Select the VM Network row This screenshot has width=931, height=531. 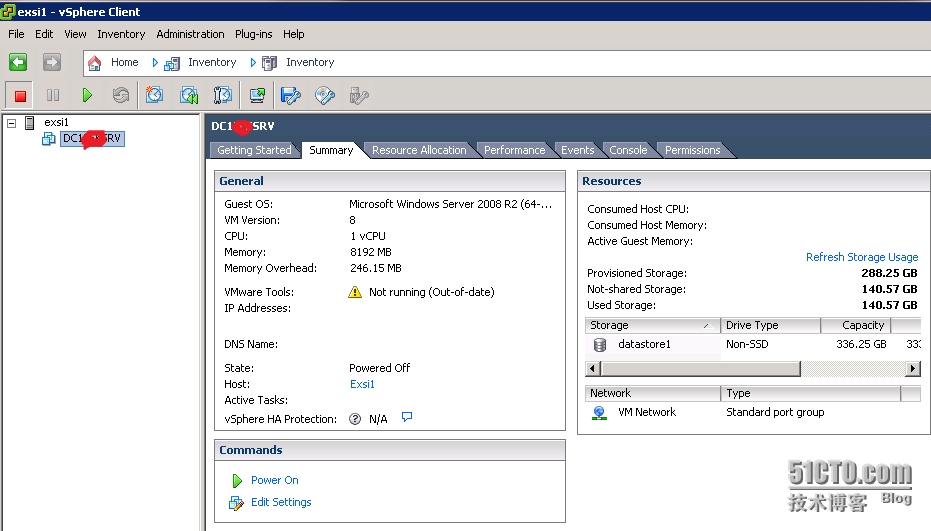coord(753,412)
